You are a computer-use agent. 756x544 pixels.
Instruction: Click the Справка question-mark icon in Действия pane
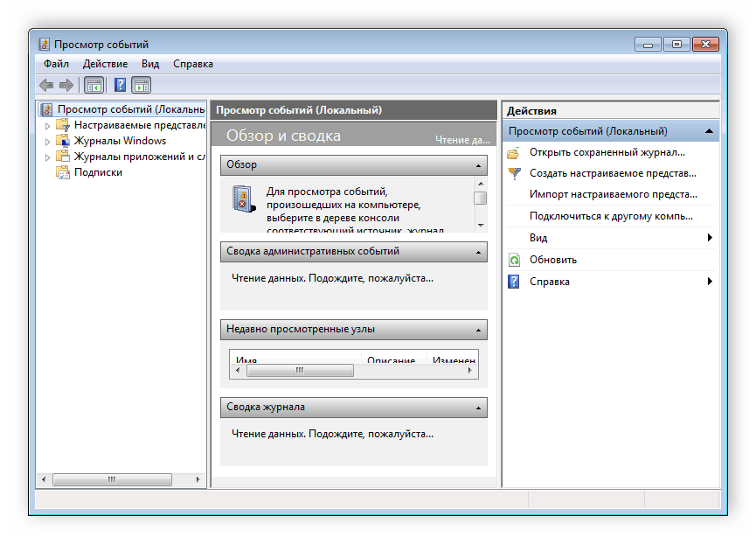515,281
